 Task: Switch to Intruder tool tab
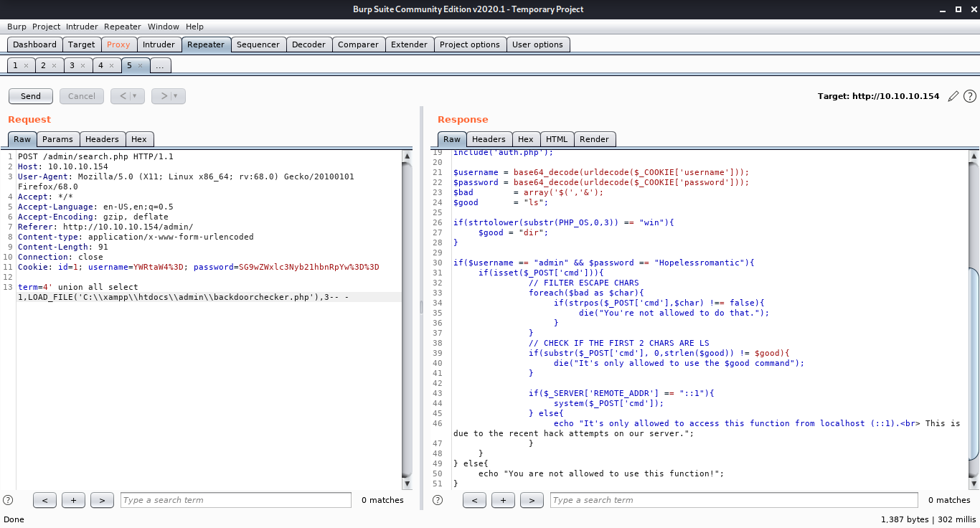point(159,44)
